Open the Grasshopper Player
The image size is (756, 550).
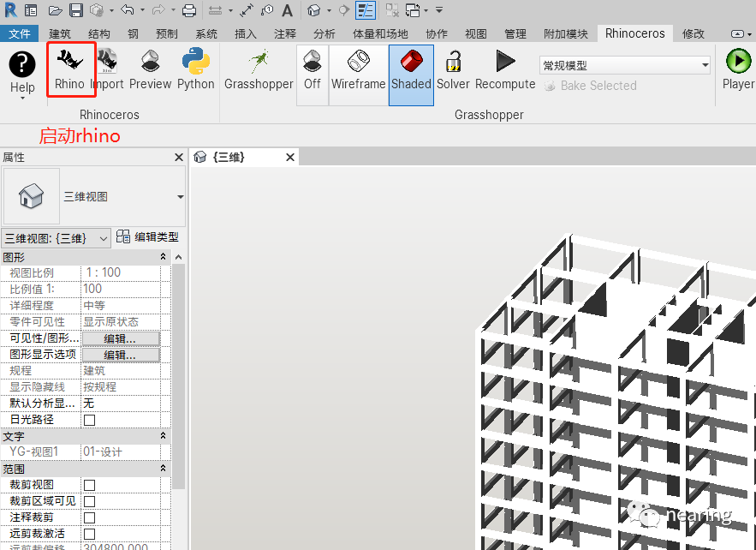(x=738, y=69)
